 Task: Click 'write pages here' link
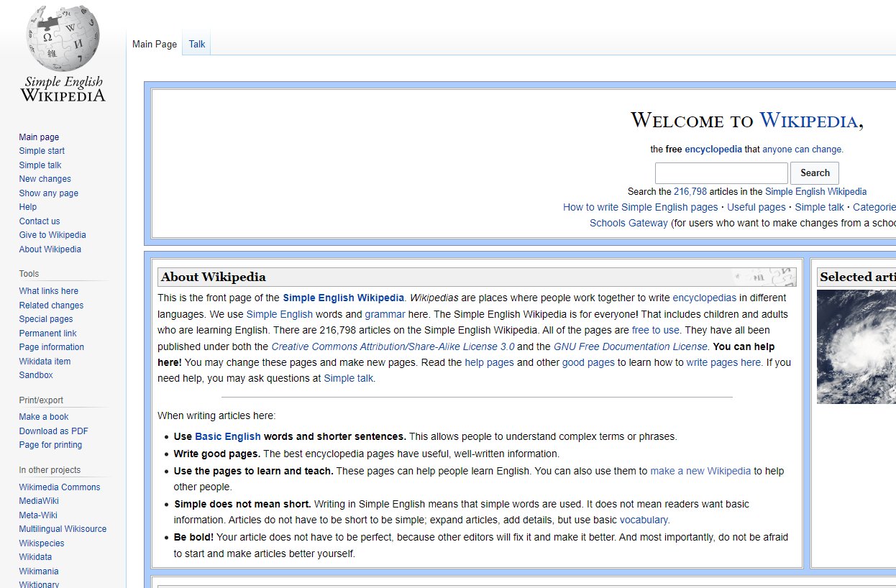coord(723,362)
